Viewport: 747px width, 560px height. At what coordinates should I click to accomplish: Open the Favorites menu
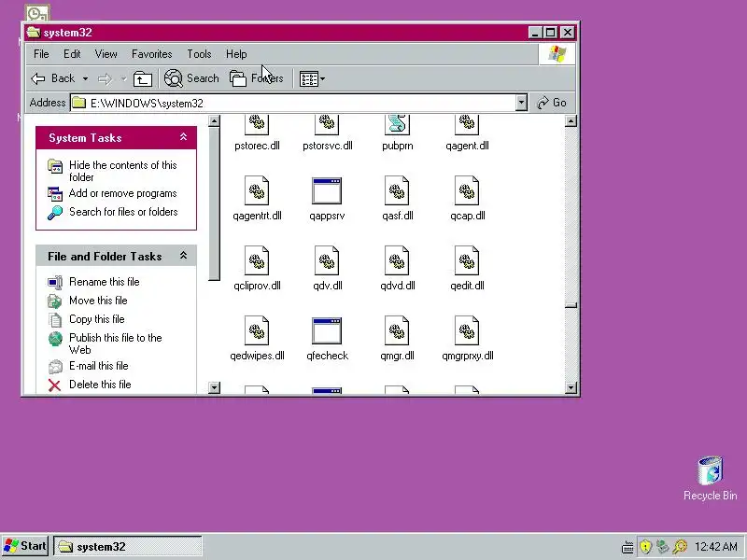pyautogui.click(x=152, y=54)
